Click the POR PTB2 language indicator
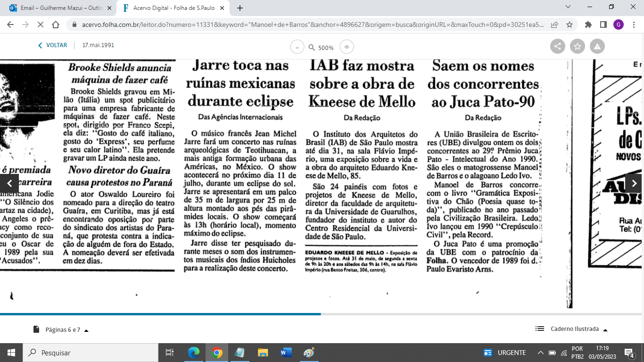Viewport: 644px width, 362px height. pyautogui.click(x=578, y=353)
